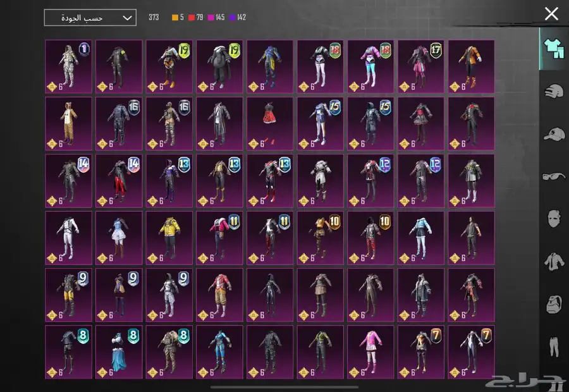Pick the blue skirt outfit with badge 8
Viewport: 569px width, 392px height.
(119, 352)
